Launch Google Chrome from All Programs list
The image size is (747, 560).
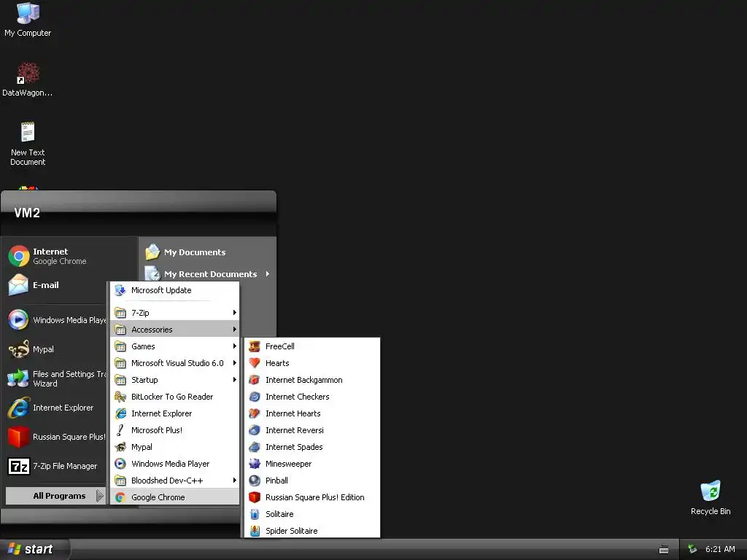[175, 497]
